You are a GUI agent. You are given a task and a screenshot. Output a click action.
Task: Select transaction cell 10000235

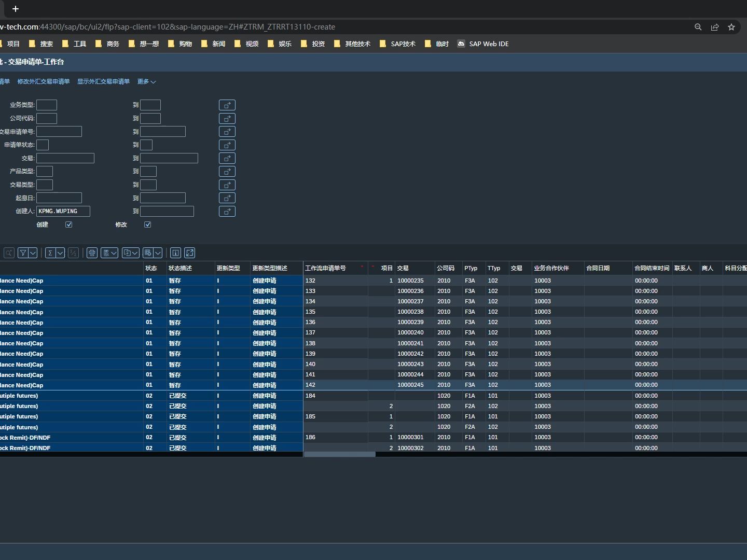click(x=415, y=281)
